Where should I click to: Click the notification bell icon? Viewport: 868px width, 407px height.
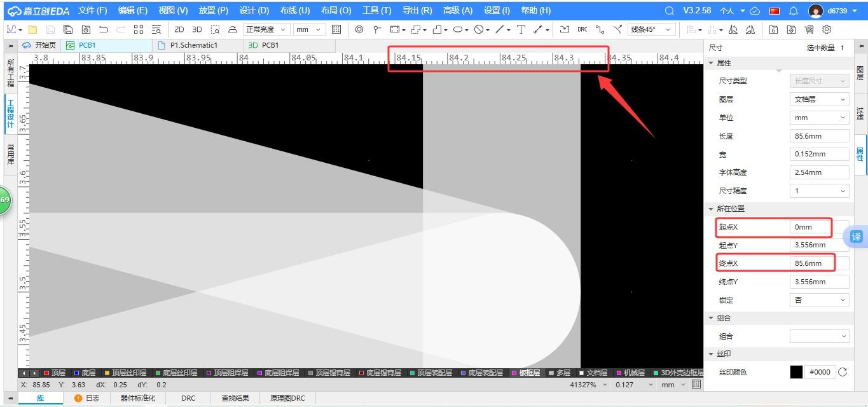pos(793,11)
